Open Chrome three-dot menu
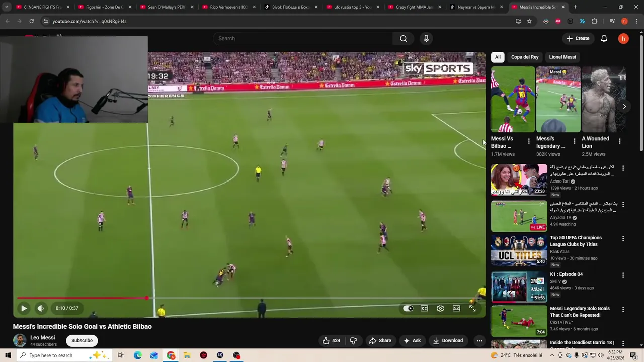The width and height of the screenshot is (644, 362). pos(635,21)
